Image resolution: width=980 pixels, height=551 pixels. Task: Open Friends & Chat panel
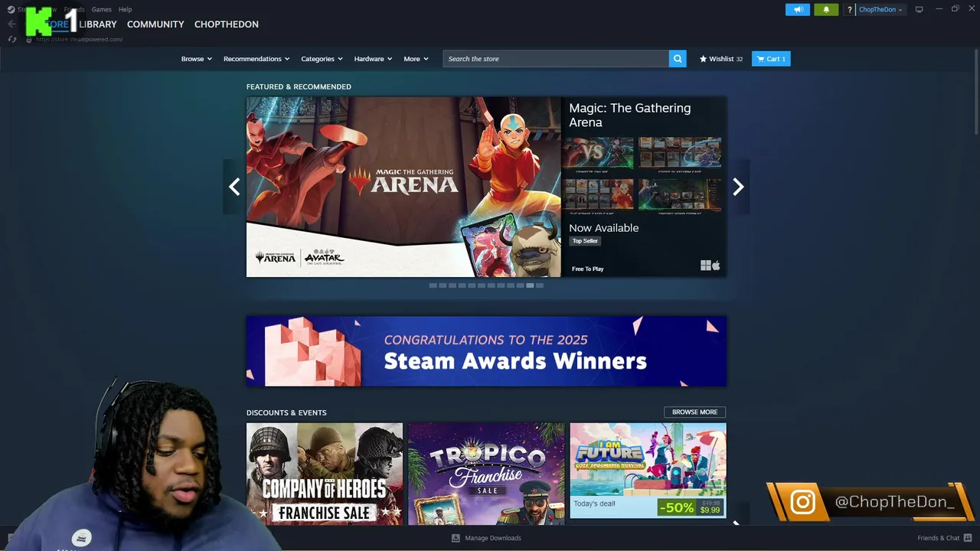pos(945,538)
